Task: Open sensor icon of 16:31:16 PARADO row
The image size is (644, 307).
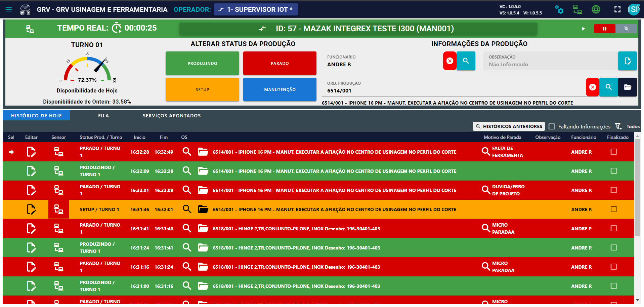Action: tap(58, 267)
